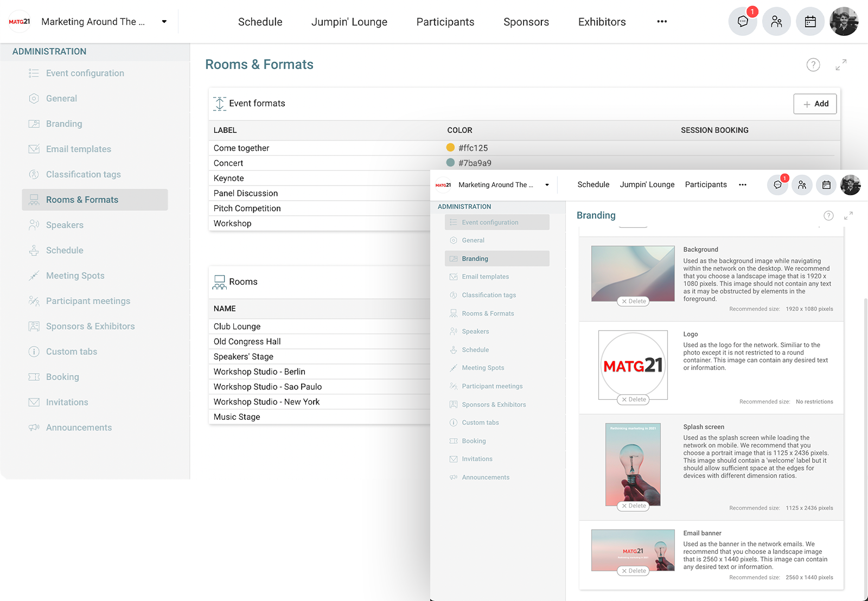Image resolution: width=868 pixels, height=601 pixels.
Task: Click the participants people icon in top bar
Action: [x=776, y=22]
